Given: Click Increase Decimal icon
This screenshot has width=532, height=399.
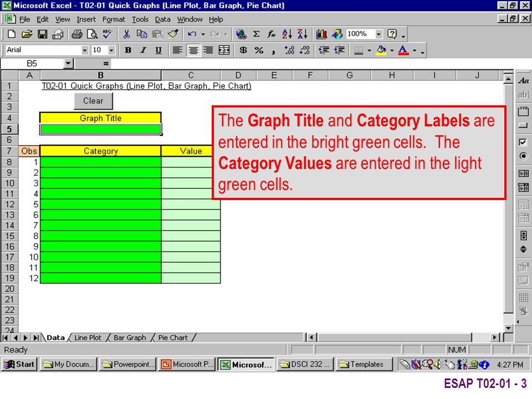Looking at the screenshot, I should pos(289,50).
